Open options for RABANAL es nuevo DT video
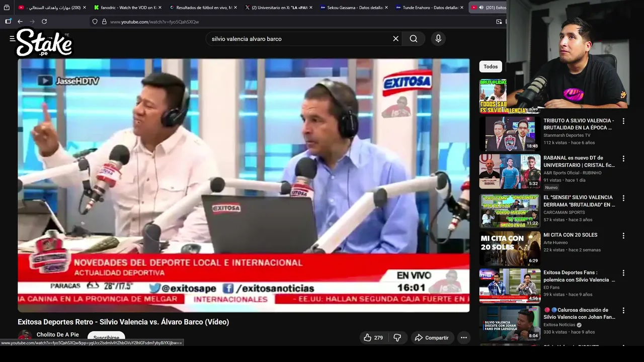This screenshot has width=644, height=362. click(x=623, y=158)
